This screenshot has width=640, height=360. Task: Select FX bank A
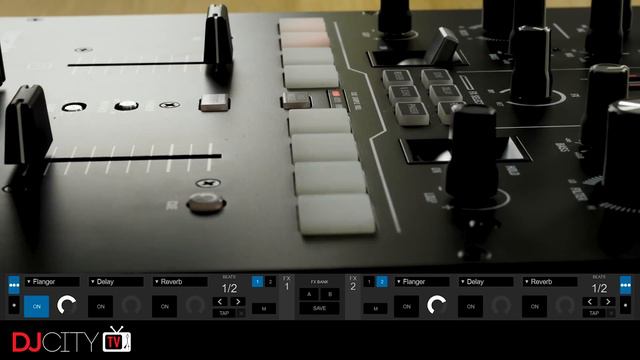coord(309,294)
